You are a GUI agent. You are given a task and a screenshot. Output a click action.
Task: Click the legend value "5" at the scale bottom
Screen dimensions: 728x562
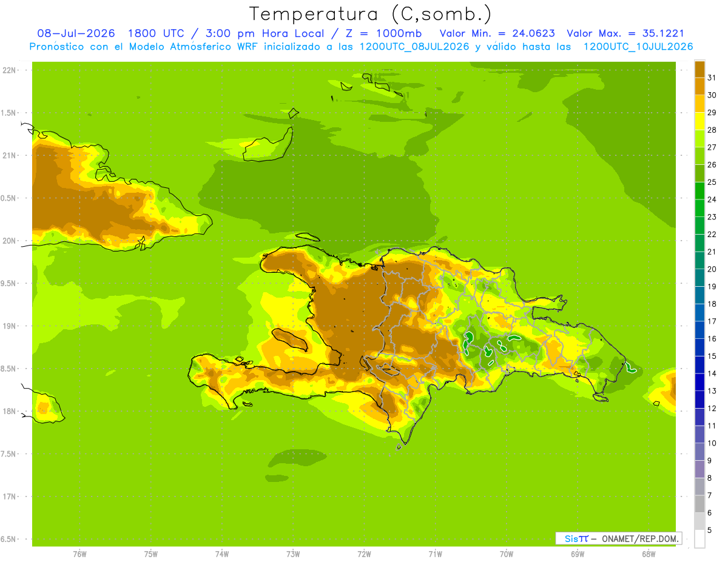point(710,530)
